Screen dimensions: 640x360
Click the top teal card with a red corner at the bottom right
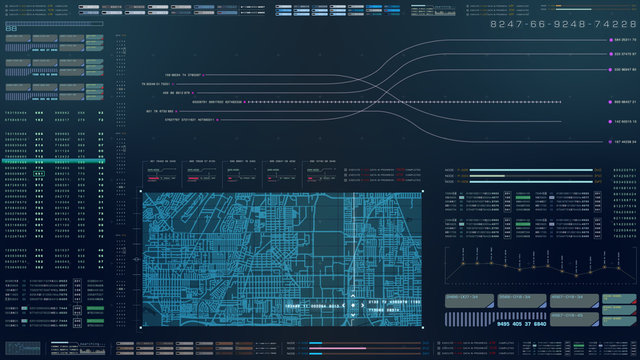point(619,299)
